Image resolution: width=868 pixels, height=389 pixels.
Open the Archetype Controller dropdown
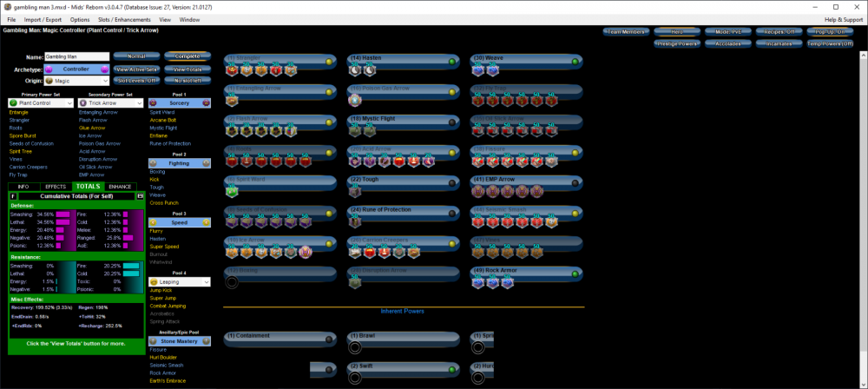click(76, 69)
